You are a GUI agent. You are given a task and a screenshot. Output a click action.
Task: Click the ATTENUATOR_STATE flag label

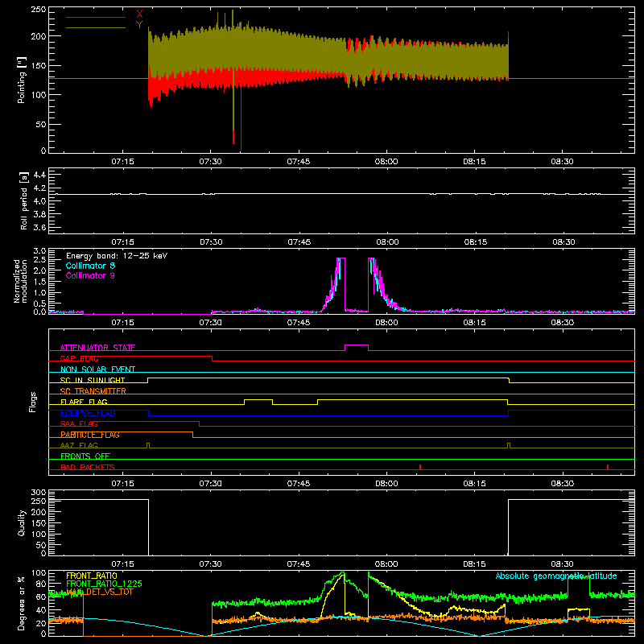click(x=97, y=348)
